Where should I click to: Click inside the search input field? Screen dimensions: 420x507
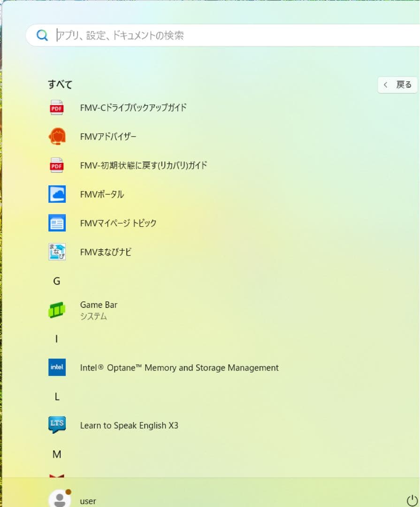(141, 35)
